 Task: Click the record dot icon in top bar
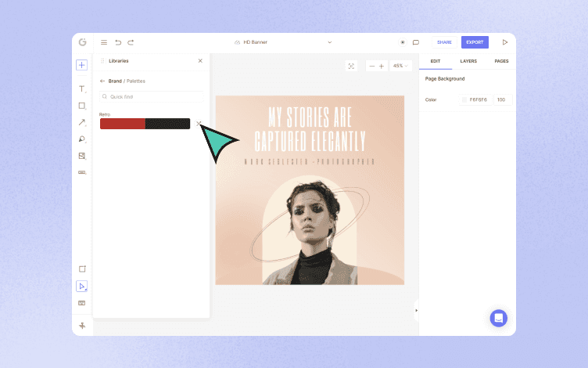click(x=403, y=42)
